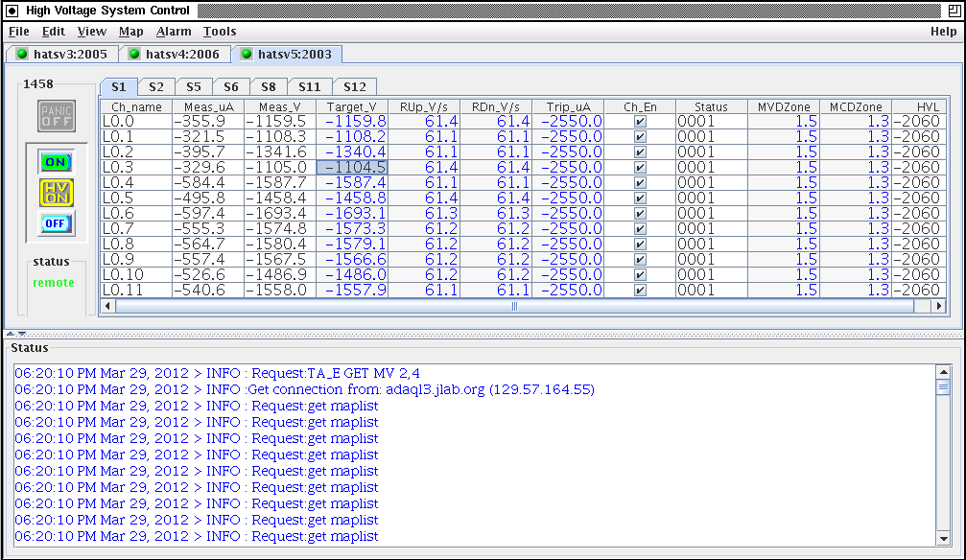The width and height of the screenshot is (966, 560).
Task: Expand split pane with down arrow
Action: tap(21, 334)
